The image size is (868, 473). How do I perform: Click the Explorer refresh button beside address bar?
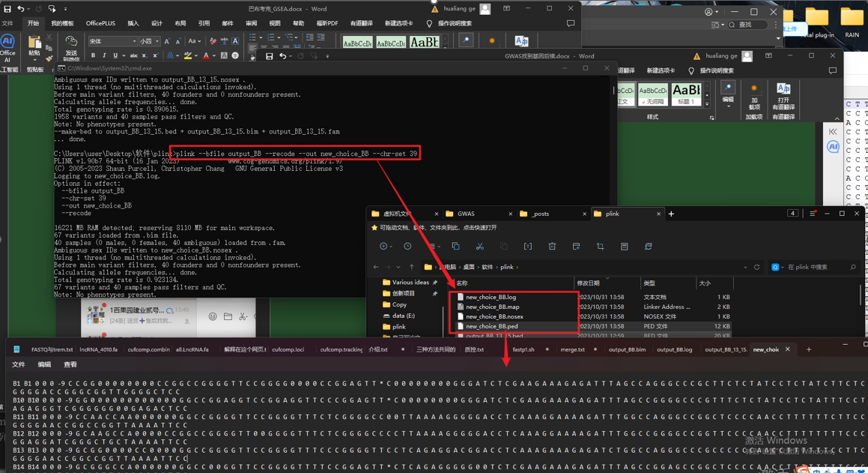coord(756,267)
